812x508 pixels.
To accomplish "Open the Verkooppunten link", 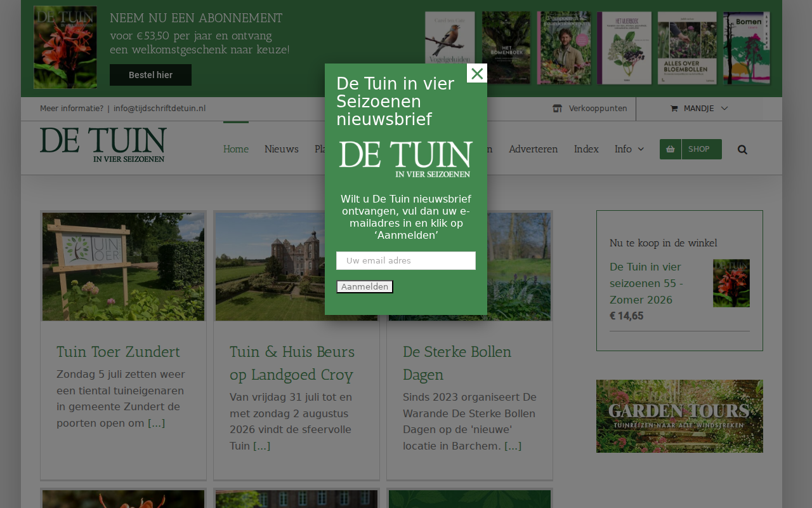I will coord(598,109).
